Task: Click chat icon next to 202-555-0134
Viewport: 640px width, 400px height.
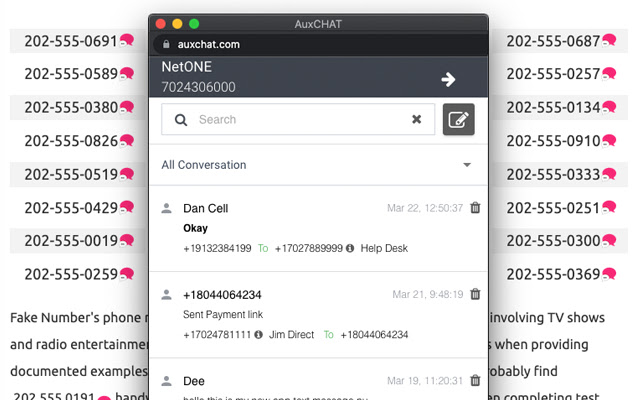Action: tap(609, 107)
